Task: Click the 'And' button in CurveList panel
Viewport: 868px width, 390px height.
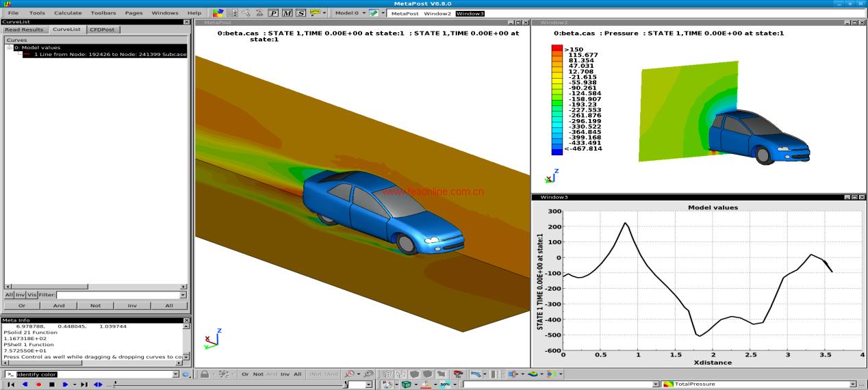Action: click(59, 306)
